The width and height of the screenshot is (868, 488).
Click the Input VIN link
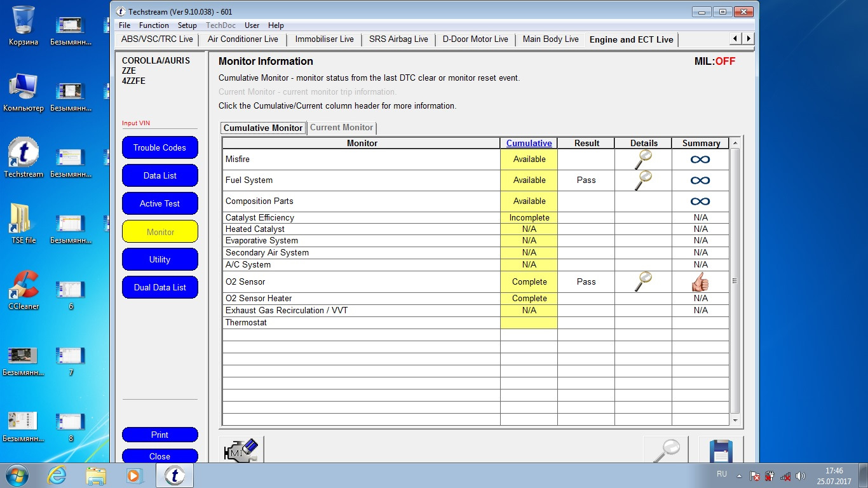coord(136,123)
